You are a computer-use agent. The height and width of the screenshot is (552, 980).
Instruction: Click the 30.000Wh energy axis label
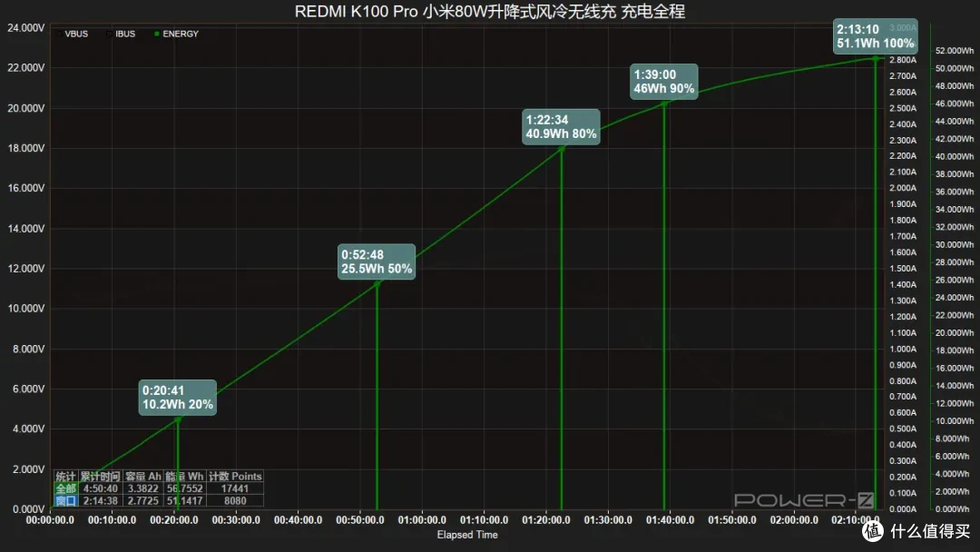pyautogui.click(x=955, y=244)
